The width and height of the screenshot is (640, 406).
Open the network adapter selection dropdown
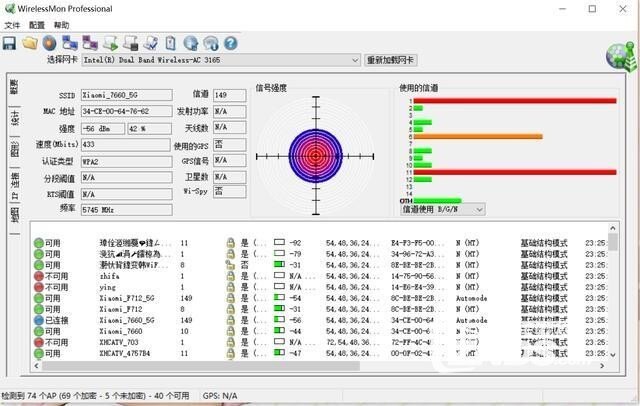click(x=353, y=61)
